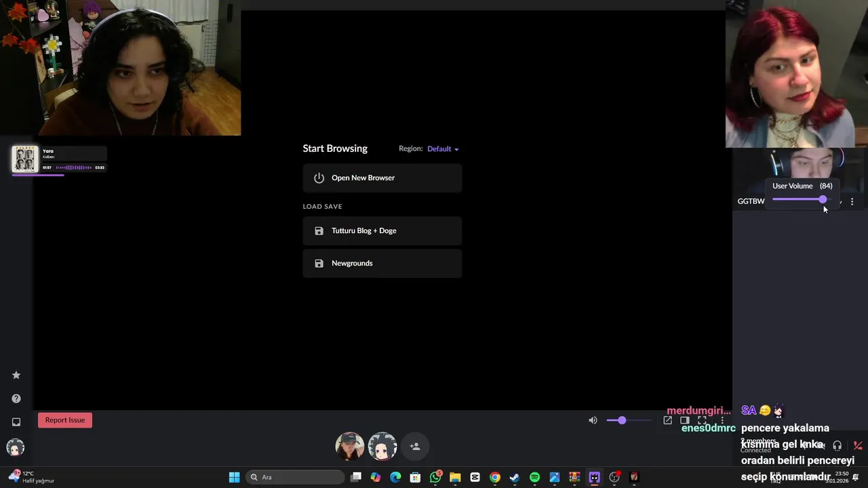The height and width of the screenshot is (488, 868).
Task: Mute the room audio speaker icon
Action: (x=593, y=420)
